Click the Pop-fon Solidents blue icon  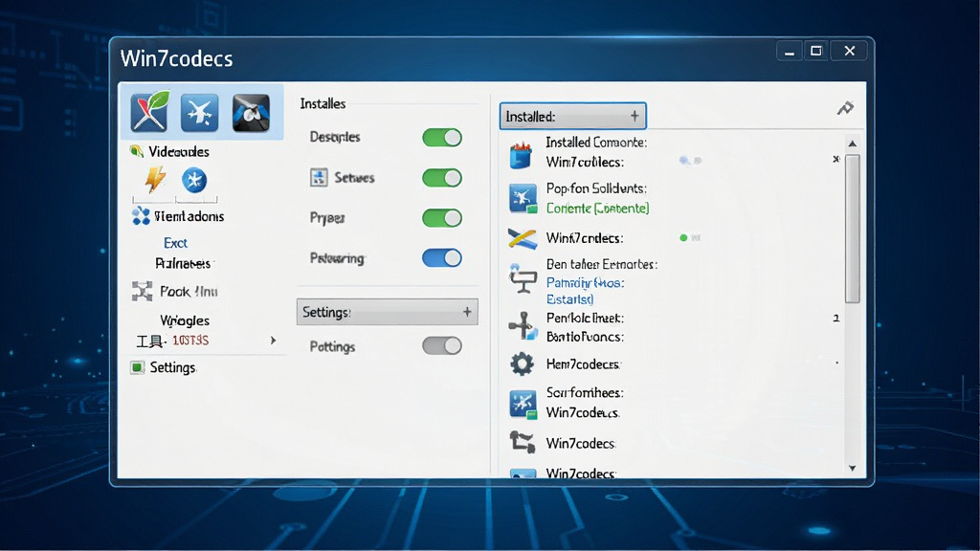click(x=523, y=199)
